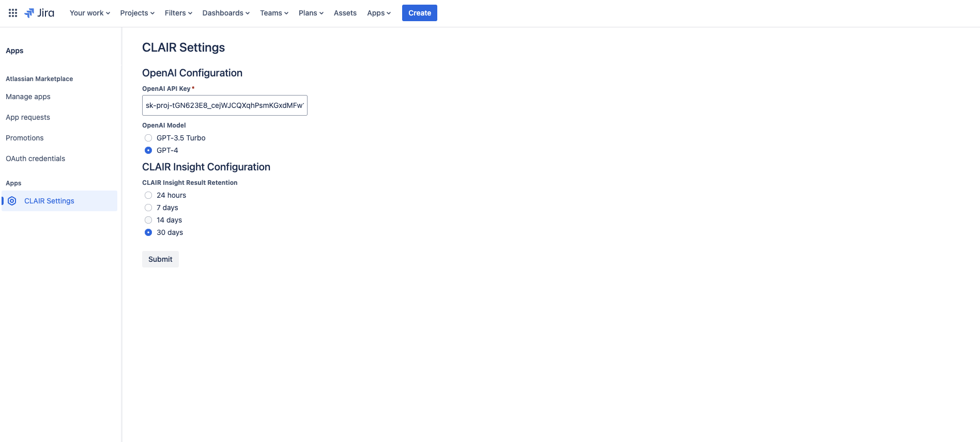Expand the Your work dropdown
The height and width of the screenshot is (442, 980).
[90, 13]
